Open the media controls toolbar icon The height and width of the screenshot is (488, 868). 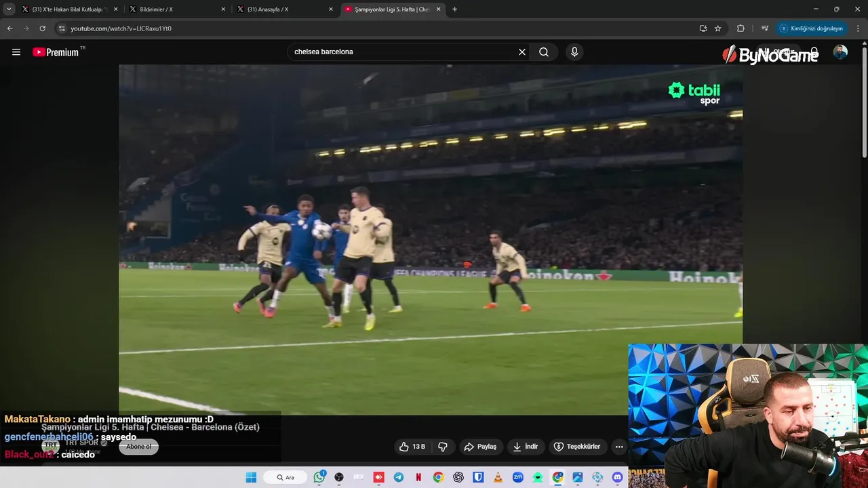click(x=765, y=28)
